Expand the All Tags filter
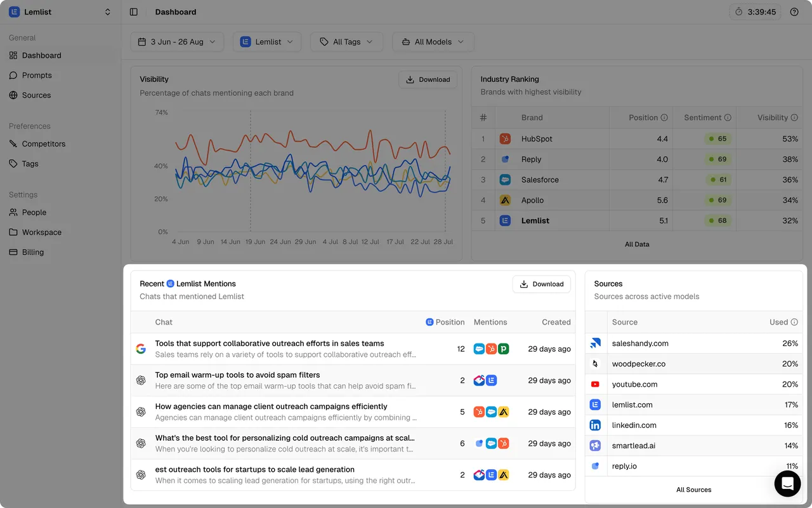 point(346,42)
